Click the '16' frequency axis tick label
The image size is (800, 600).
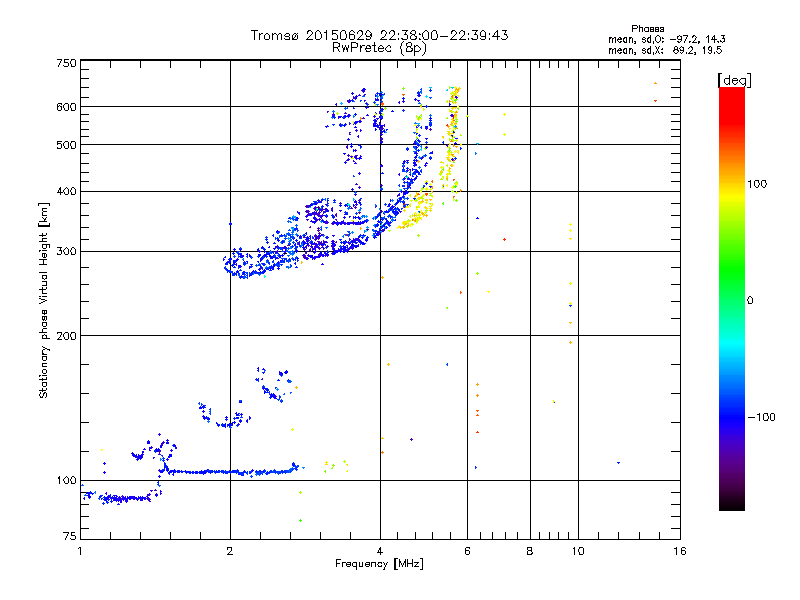pos(680,551)
